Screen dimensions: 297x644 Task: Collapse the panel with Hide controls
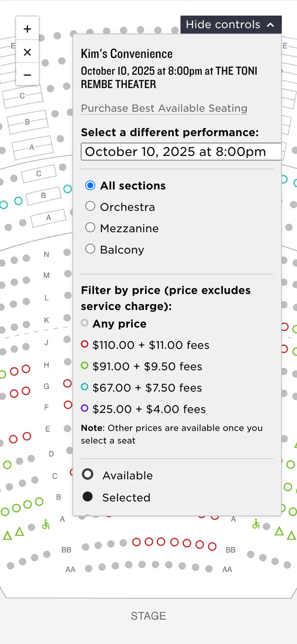click(231, 25)
